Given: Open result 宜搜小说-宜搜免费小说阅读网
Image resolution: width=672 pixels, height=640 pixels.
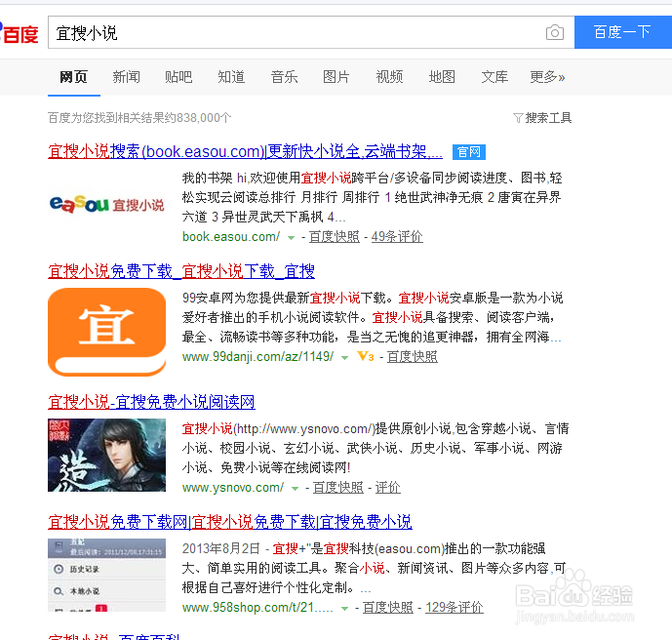Looking at the screenshot, I should tap(151, 402).
